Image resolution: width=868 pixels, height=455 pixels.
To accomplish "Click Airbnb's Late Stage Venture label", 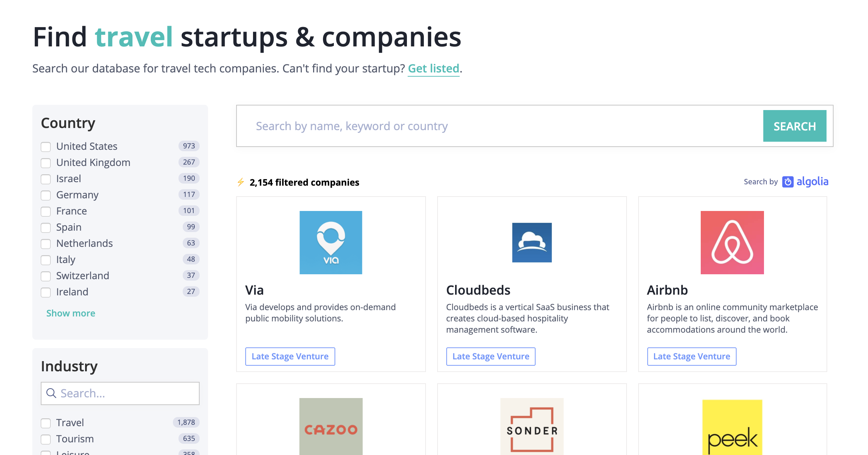I will click(x=691, y=356).
